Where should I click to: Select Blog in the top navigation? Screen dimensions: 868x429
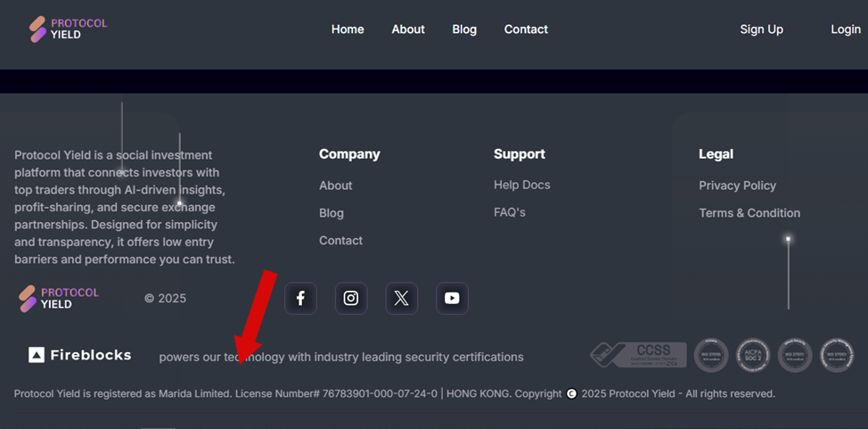464,29
